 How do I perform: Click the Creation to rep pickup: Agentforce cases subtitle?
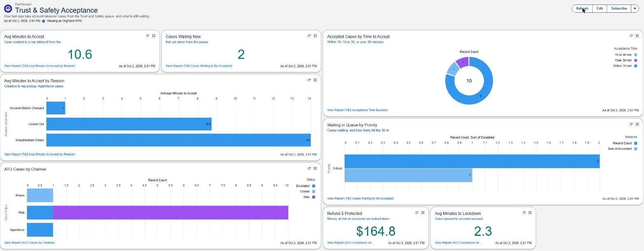click(x=34, y=86)
